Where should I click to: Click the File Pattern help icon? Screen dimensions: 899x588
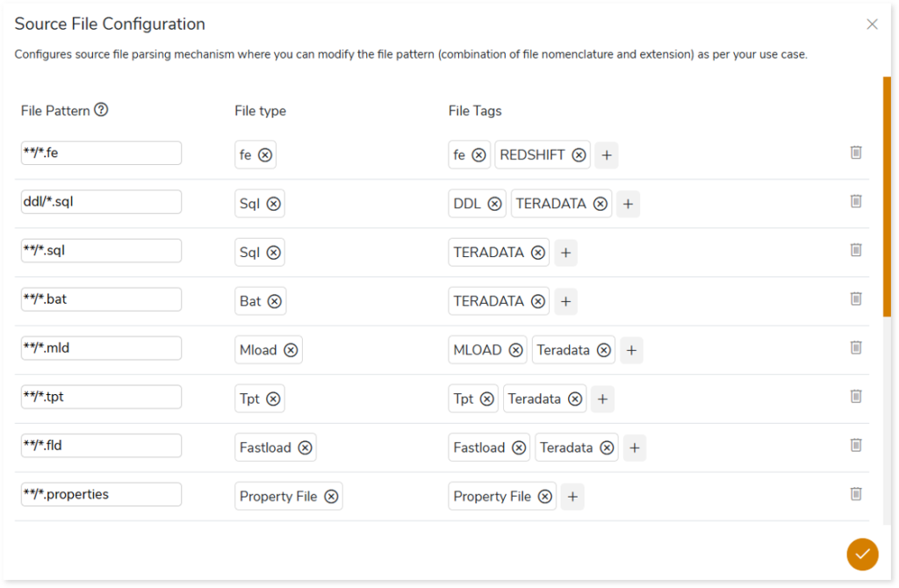[101, 111]
